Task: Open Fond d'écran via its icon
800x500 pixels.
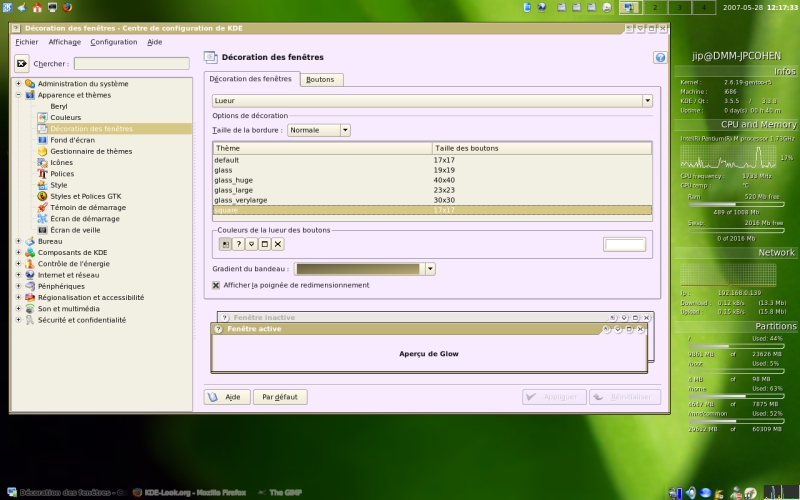Action: click(x=42, y=140)
